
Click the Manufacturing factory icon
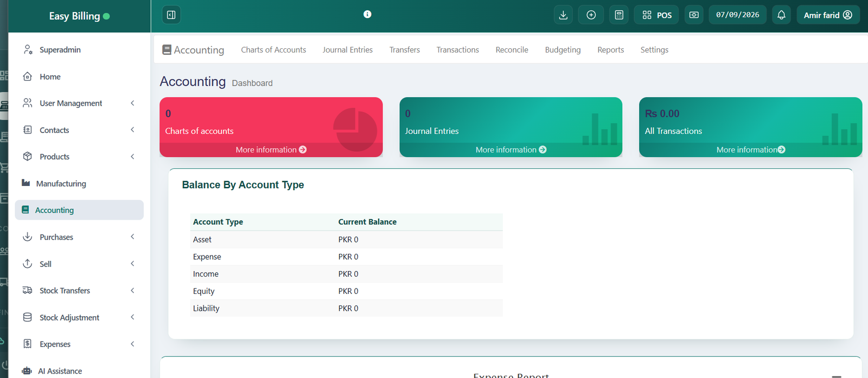25,183
